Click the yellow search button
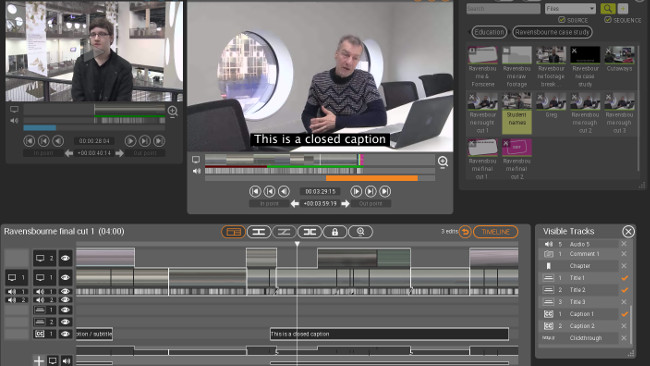This screenshot has width=650, height=366. (x=607, y=8)
